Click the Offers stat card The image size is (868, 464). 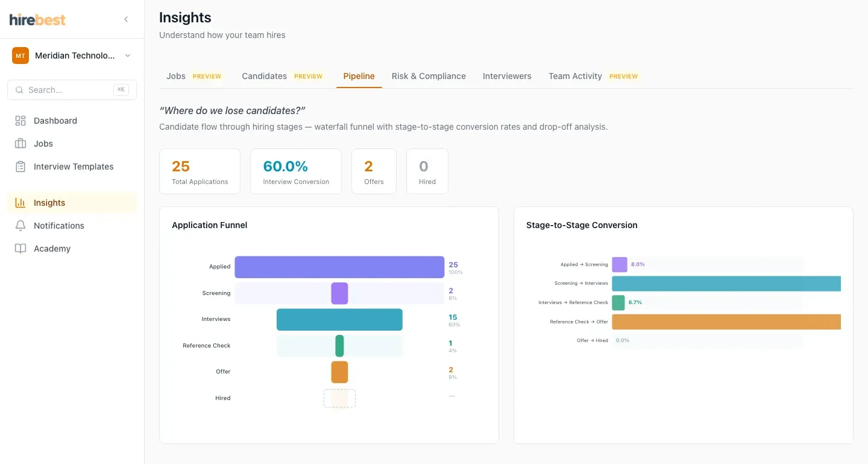click(374, 171)
